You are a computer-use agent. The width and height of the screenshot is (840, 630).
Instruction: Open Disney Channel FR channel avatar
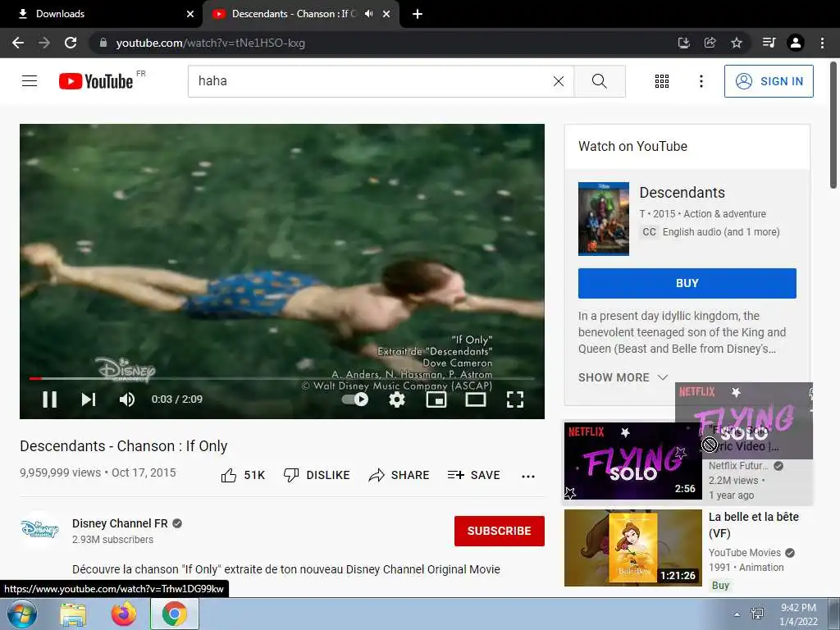coord(39,530)
